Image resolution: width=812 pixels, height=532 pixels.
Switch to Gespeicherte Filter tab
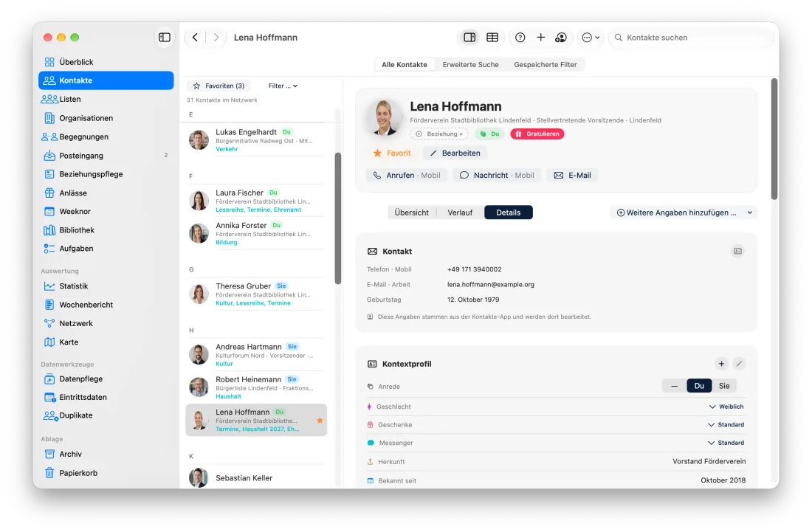coord(546,65)
